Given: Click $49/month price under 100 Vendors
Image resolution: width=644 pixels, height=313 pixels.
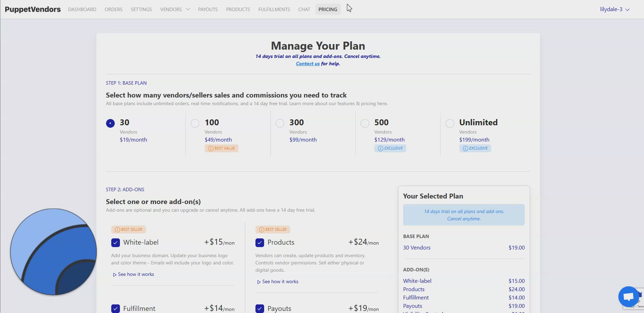Looking at the screenshot, I should point(218,139).
